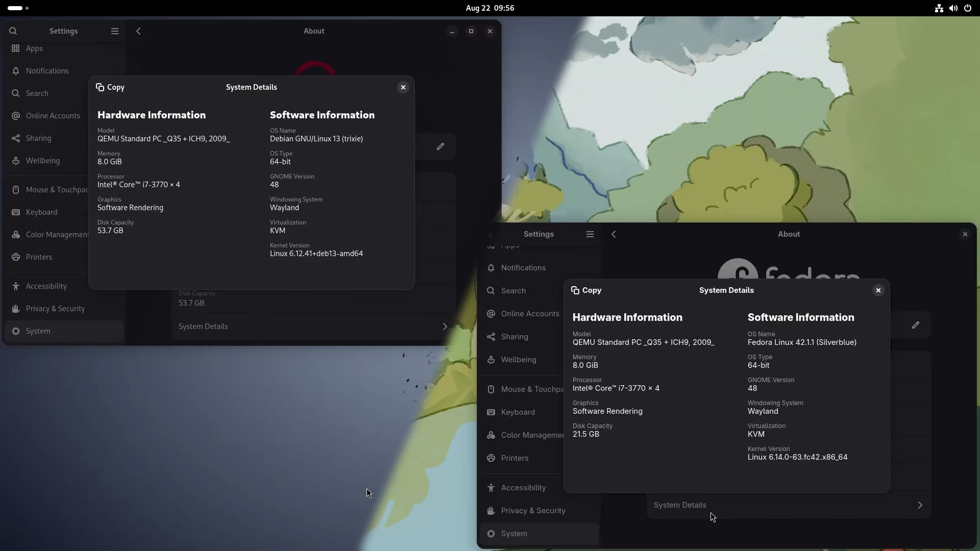This screenshot has height=551, width=980.
Task: Click the network icon in top bar
Action: coord(939,8)
